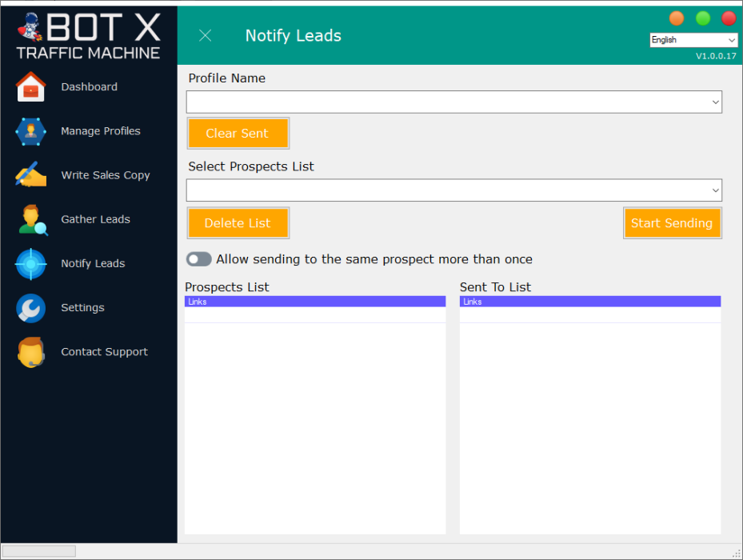
Task: Open Write Sales Copy section
Action: [32, 175]
